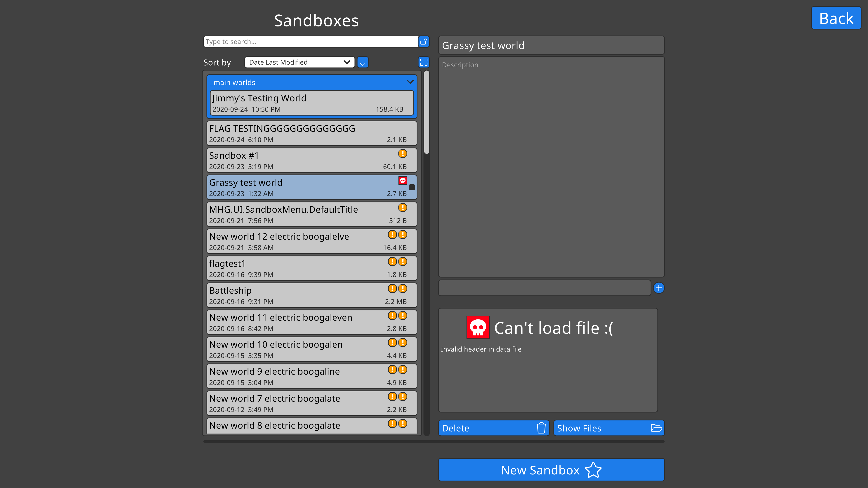Open the Date Last Modified sort dropdown
The width and height of the screenshot is (868, 488).
[x=300, y=62]
